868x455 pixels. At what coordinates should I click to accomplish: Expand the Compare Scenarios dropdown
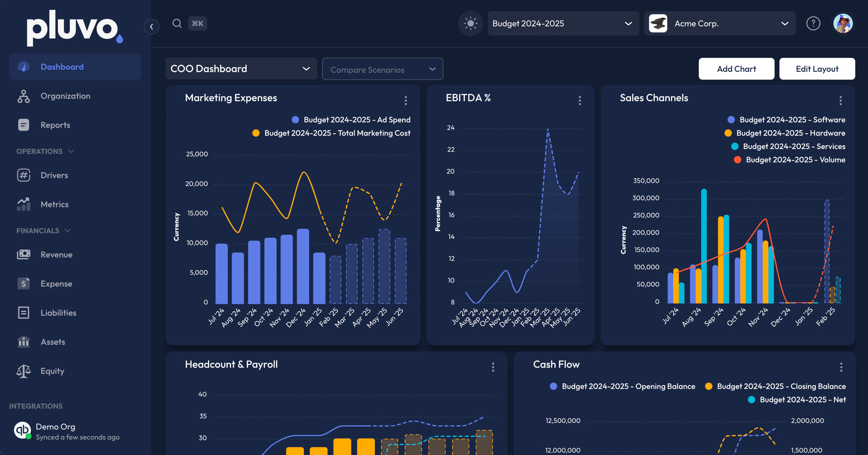click(382, 69)
